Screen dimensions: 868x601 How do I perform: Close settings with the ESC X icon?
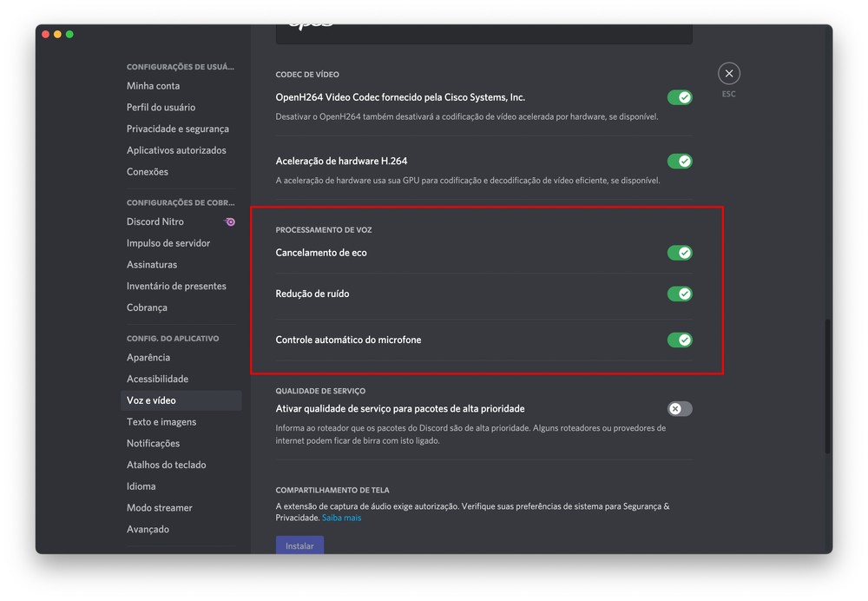coord(729,74)
